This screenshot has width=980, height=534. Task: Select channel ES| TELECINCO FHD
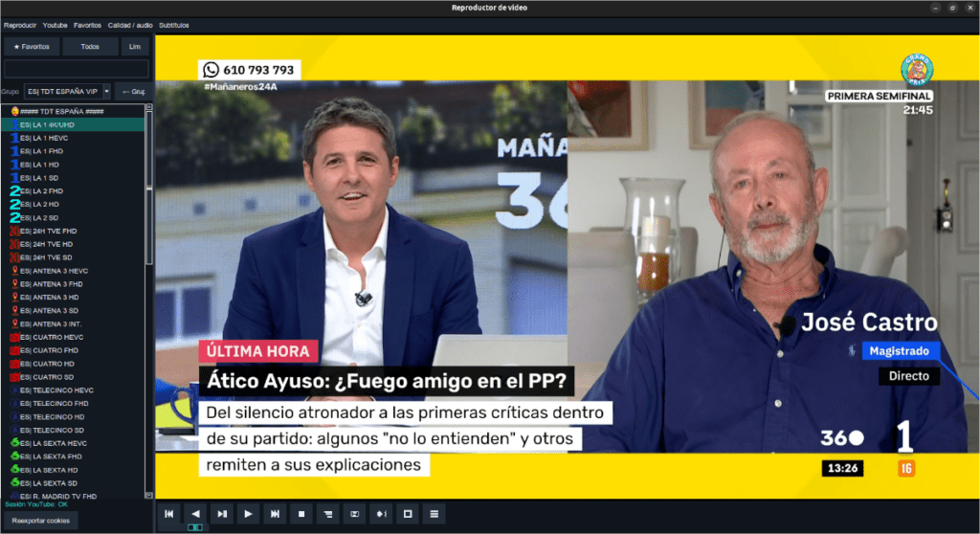click(x=73, y=403)
